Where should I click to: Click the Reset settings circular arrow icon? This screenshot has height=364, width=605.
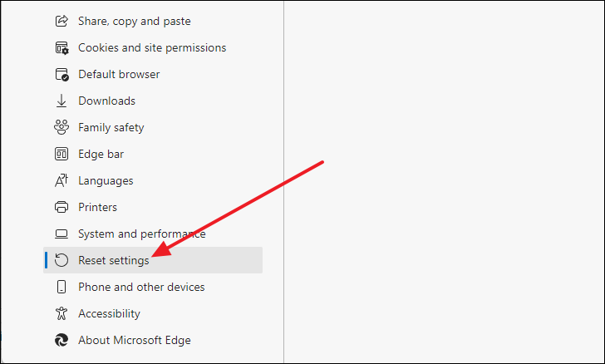61,260
